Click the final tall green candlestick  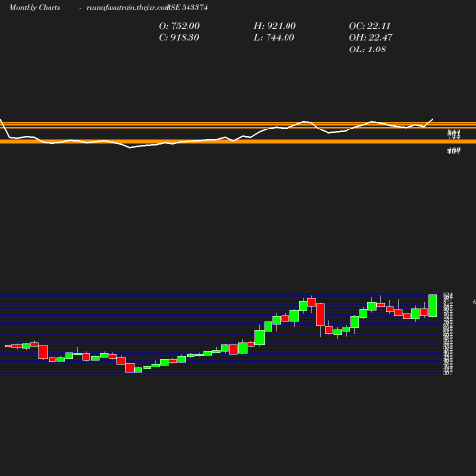[433, 306]
